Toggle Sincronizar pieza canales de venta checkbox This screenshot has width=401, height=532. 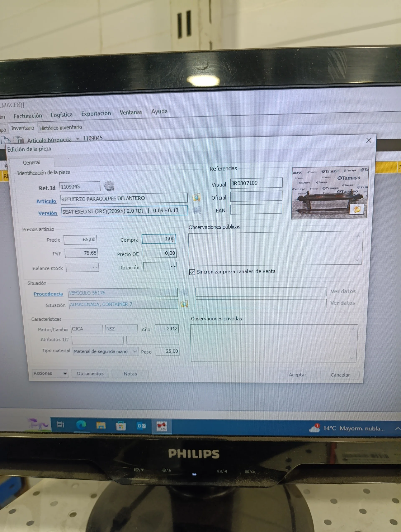192,272
